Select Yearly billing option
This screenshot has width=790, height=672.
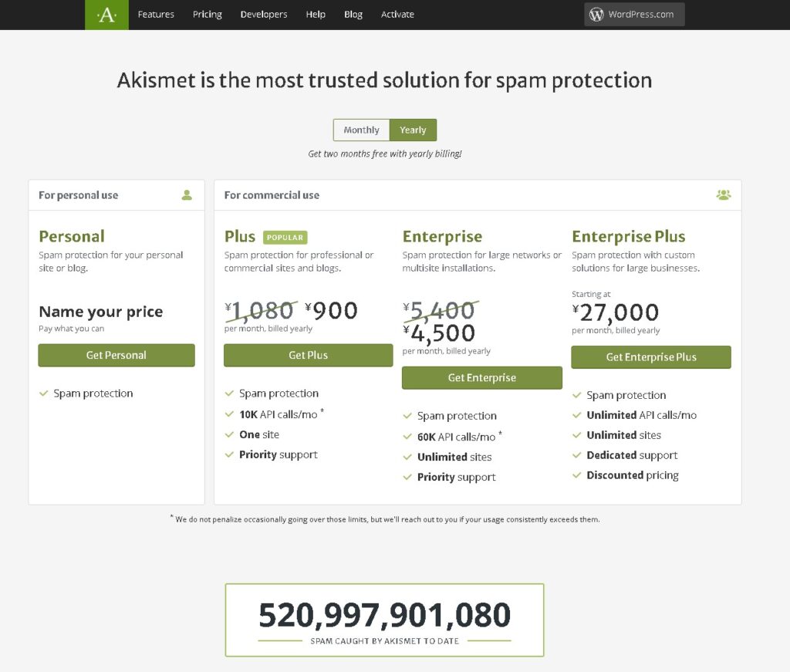[413, 130]
